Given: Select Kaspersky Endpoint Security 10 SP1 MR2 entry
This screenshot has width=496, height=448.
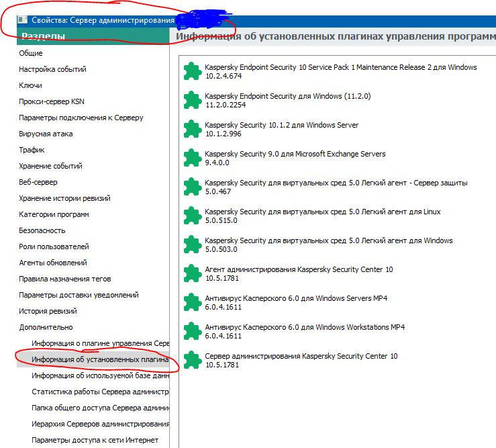Looking at the screenshot, I should (x=341, y=67).
